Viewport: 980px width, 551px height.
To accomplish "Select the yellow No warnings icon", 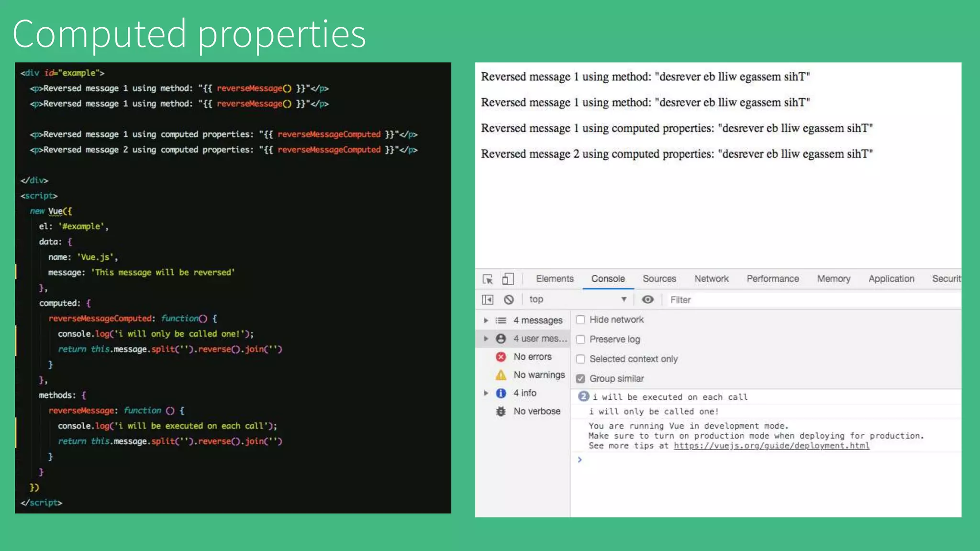I will click(501, 375).
